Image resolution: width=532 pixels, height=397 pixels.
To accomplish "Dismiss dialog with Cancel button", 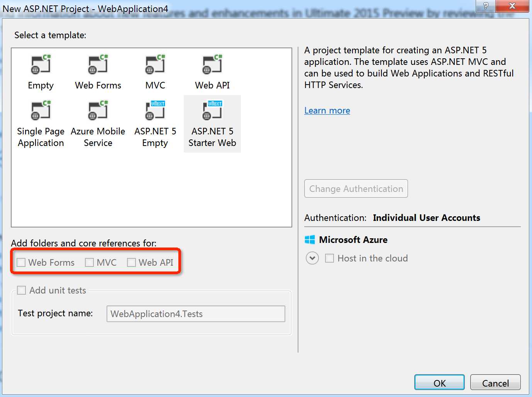I will click(x=495, y=383).
